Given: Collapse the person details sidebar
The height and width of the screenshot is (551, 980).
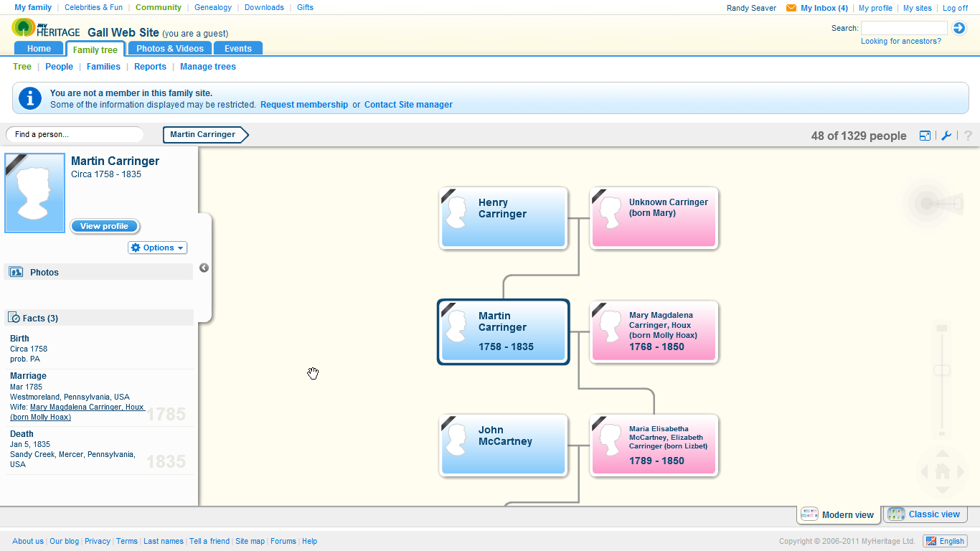Looking at the screenshot, I should coord(204,268).
